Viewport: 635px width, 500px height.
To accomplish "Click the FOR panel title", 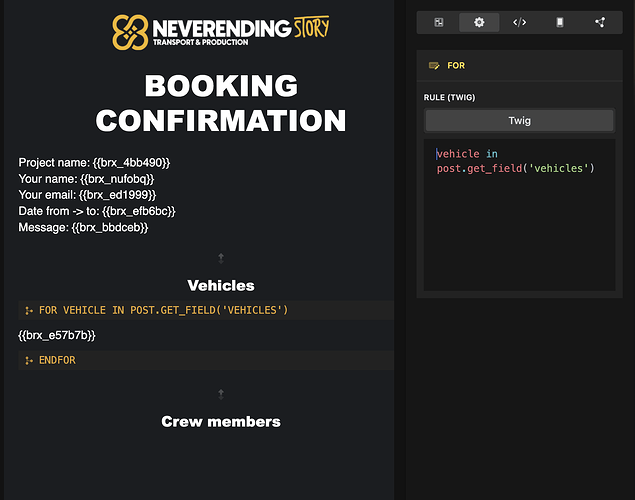I will [456, 66].
